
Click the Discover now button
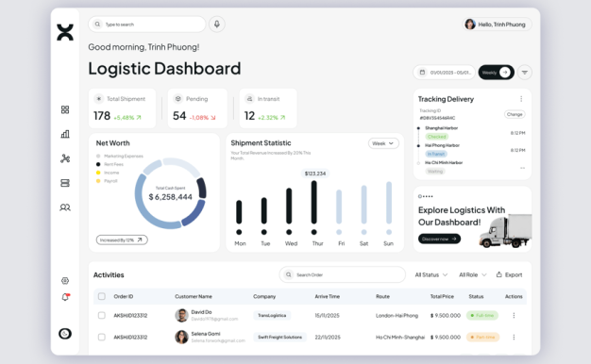click(x=439, y=239)
